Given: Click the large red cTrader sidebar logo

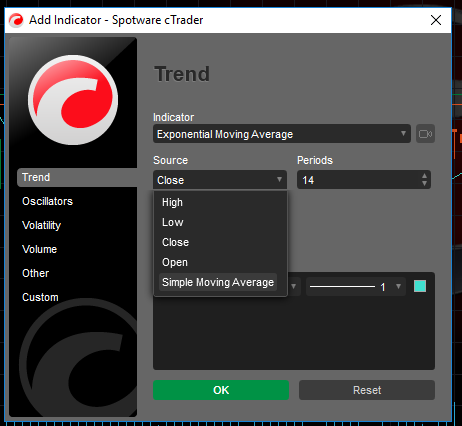Looking at the screenshot, I should click(x=73, y=100).
